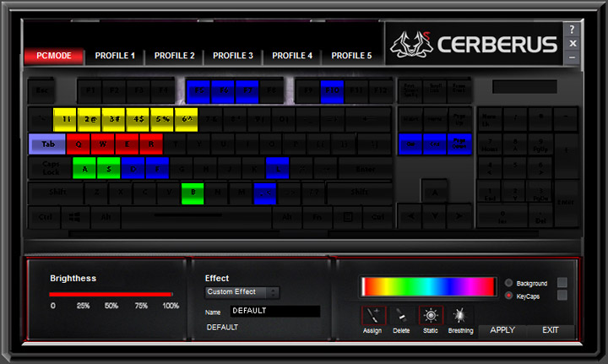The width and height of the screenshot is (608, 364).
Task: Select the blue F5 key
Action: point(198,91)
